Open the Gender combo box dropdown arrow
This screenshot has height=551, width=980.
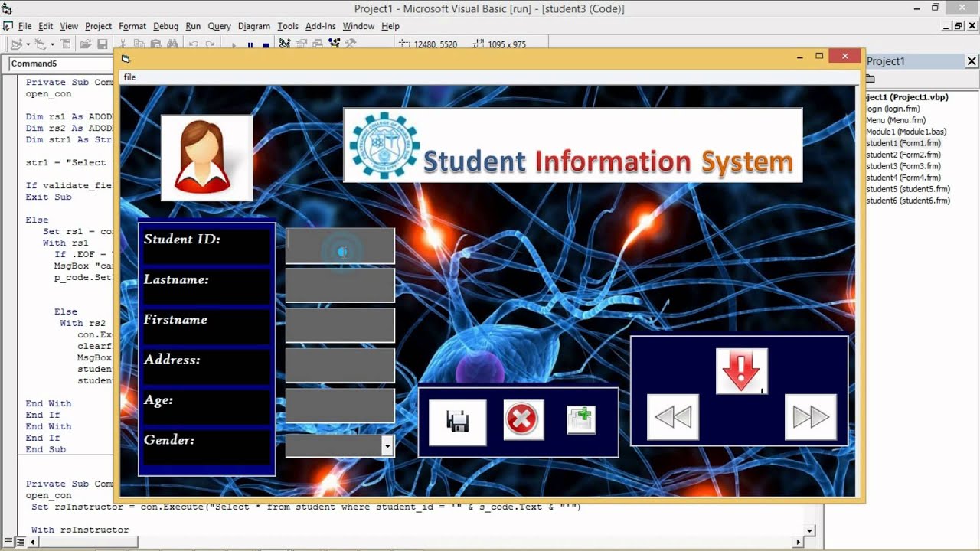click(x=387, y=445)
